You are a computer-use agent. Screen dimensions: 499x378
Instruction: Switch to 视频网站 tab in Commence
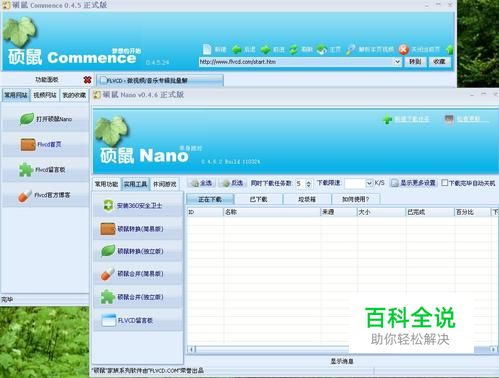click(45, 95)
